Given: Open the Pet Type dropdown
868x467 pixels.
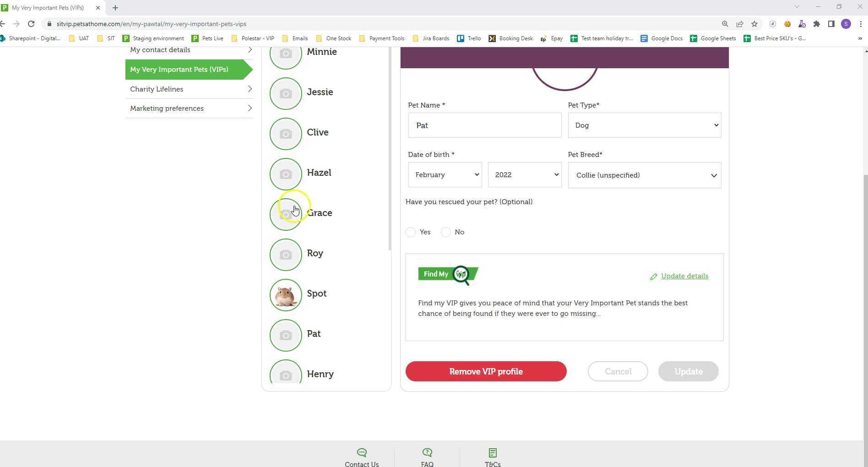Looking at the screenshot, I should (644, 125).
